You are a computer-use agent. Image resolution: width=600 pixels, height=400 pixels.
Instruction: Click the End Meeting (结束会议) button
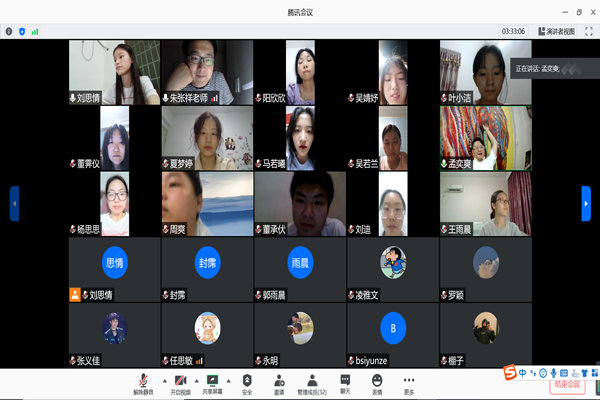pyautogui.click(x=564, y=383)
